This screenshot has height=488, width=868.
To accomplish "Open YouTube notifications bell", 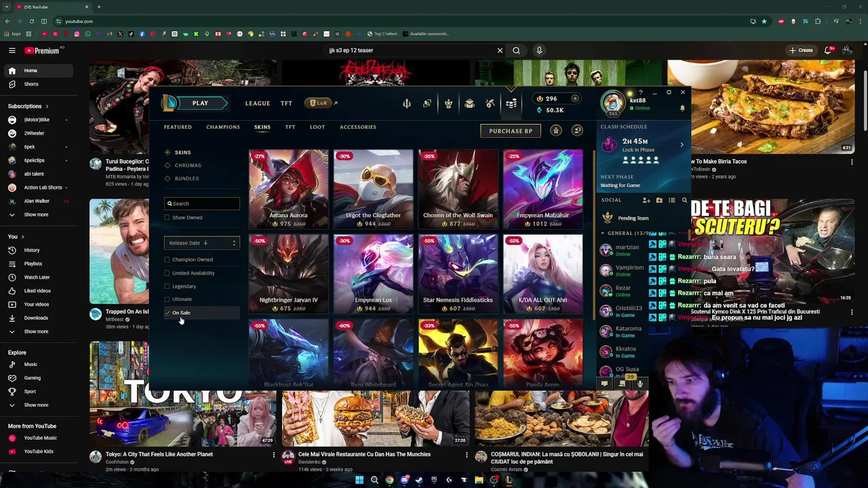I will [x=829, y=50].
